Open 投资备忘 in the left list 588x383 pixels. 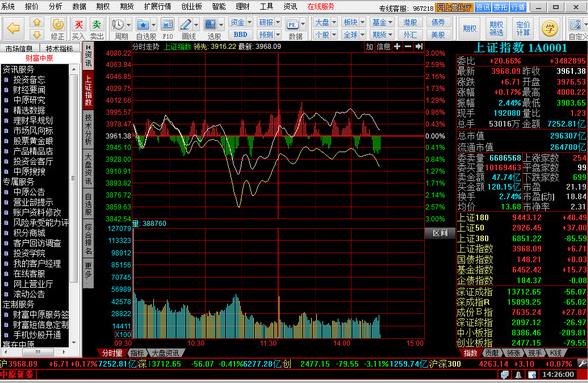[29, 80]
